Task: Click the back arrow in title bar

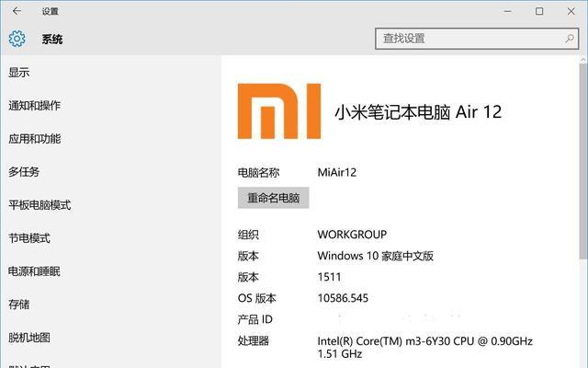Action: click(17, 11)
